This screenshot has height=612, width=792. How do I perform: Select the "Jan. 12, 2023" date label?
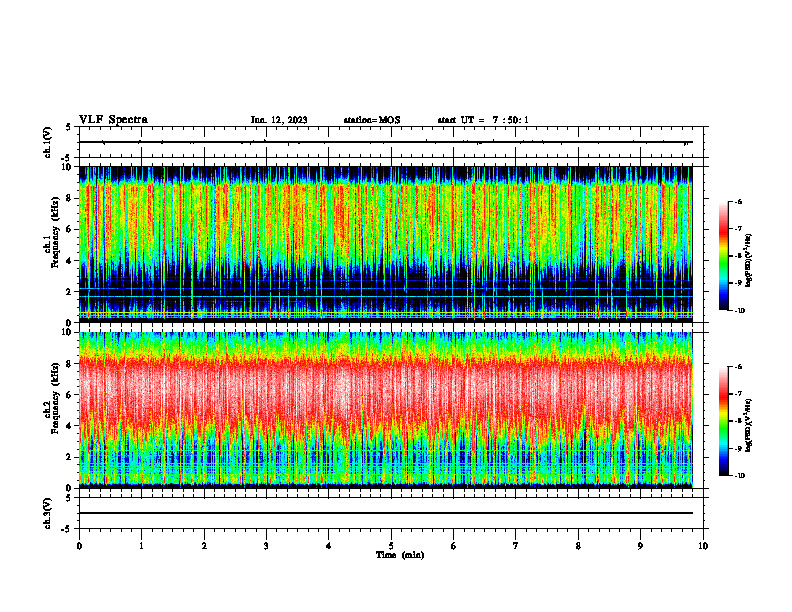[x=279, y=120]
